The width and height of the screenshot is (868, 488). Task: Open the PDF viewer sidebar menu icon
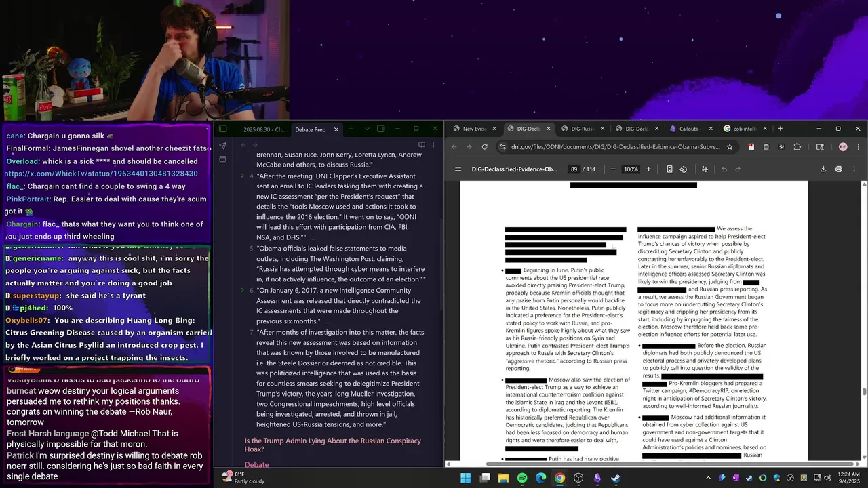point(458,169)
